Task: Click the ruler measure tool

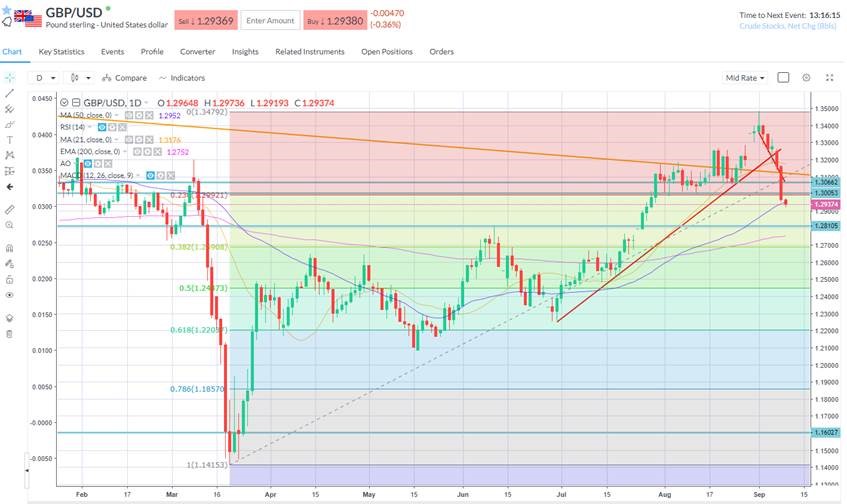Action: 9,210
